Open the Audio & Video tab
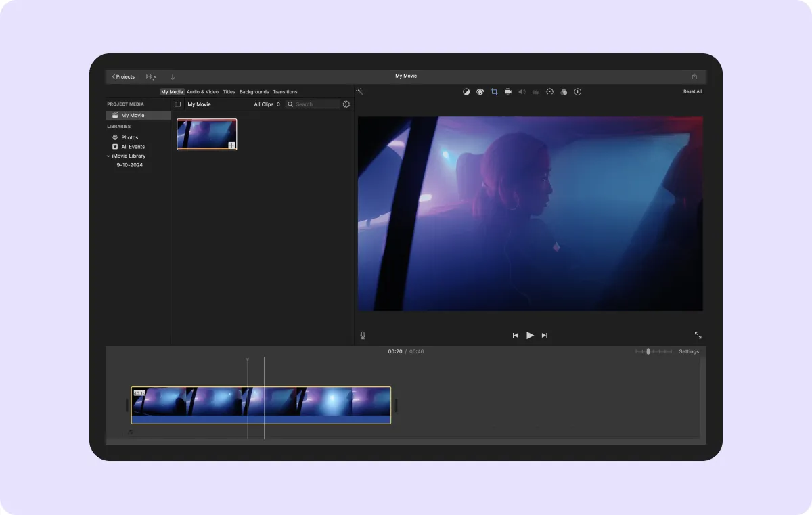 tap(202, 91)
